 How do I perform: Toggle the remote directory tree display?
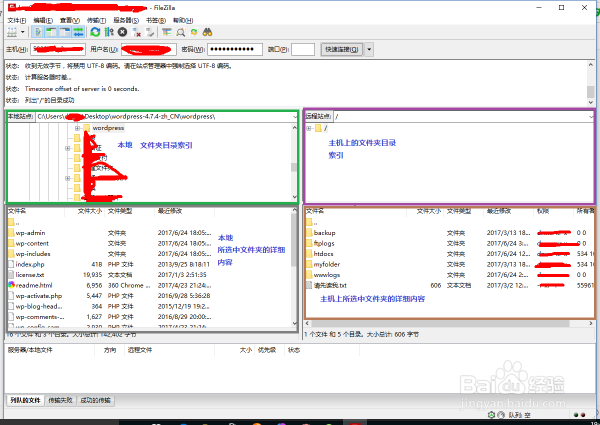[x=65, y=32]
